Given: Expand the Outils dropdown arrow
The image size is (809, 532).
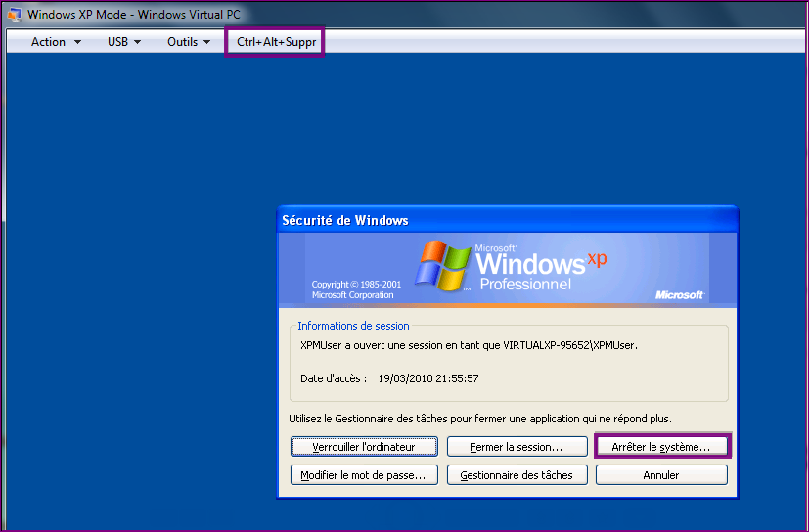Looking at the screenshot, I should (x=207, y=42).
